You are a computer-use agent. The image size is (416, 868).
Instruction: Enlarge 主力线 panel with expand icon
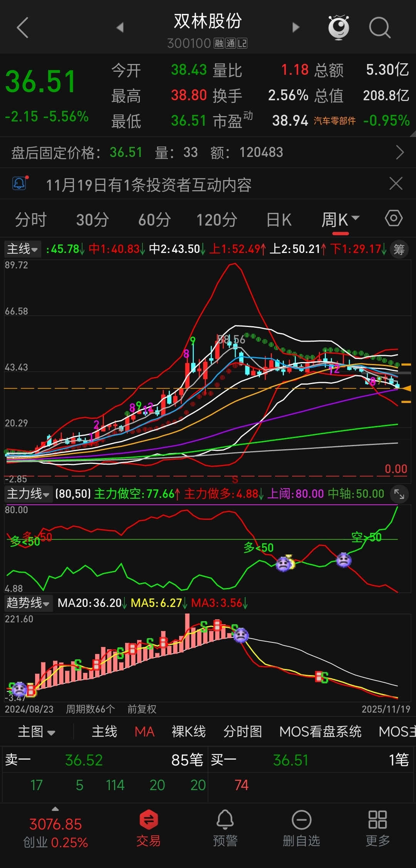coord(399,494)
